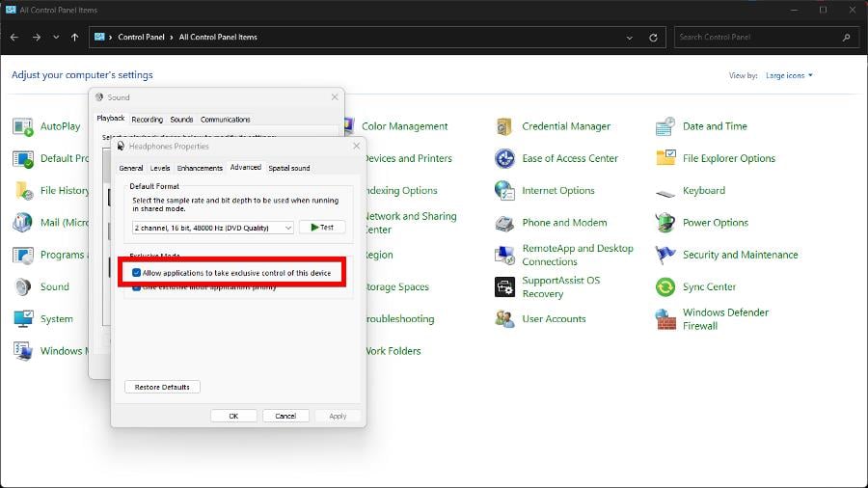This screenshot has width=868, height=488.
Task: Open the Indexing Options link
Action: tap(402, 190)
